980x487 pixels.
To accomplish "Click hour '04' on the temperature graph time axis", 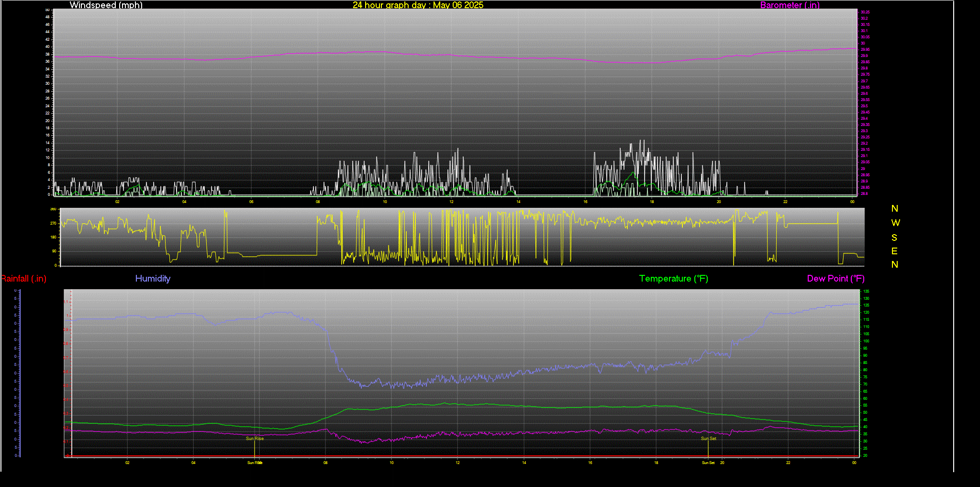I will point(193,463).
